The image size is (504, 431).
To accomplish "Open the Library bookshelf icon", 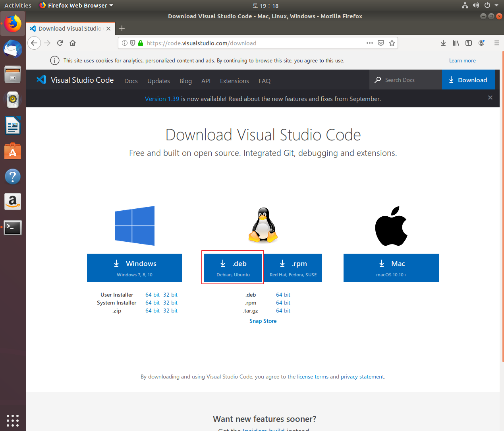I will coord(456,43).
